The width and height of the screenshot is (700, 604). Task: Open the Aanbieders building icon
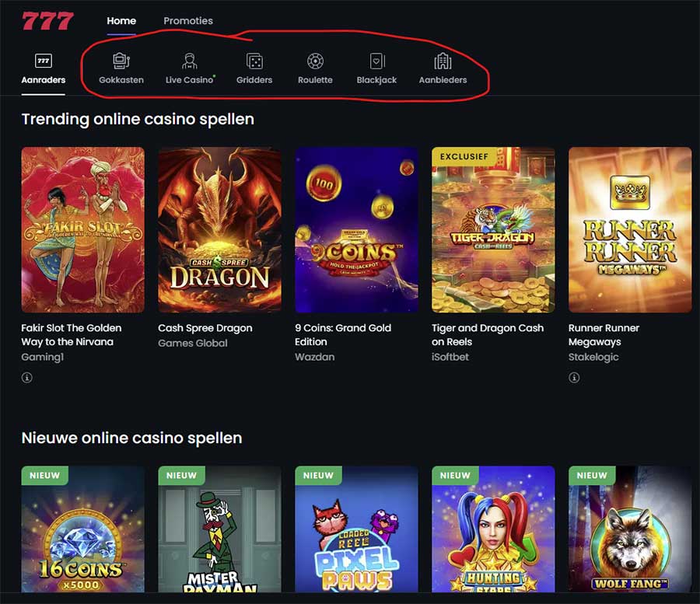coord(443,61)
